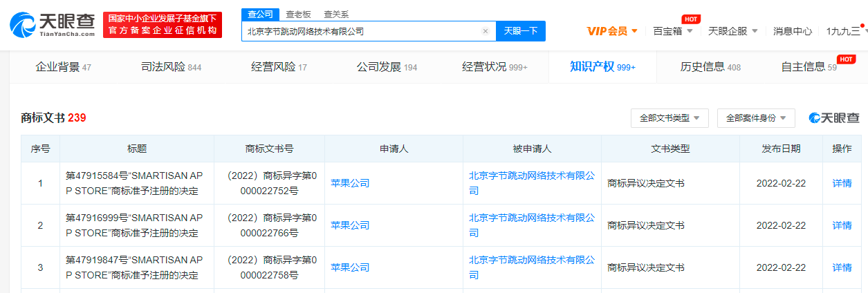Screen dimensions: 868x293
Task: Open 北京字节跳动 respondent link in row 1
Action: [x=532, y=183]
